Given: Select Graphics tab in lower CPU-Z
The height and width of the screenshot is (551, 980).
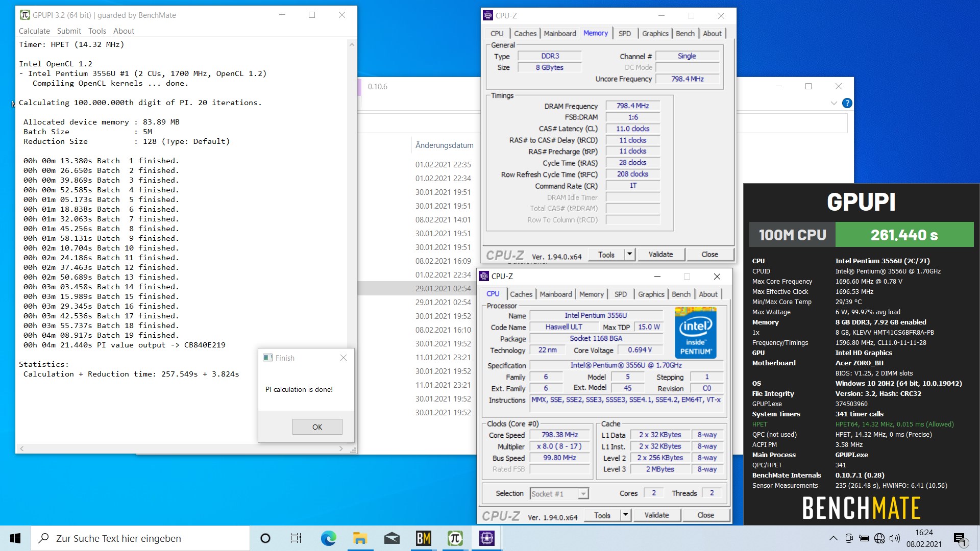Looking at the screenshot, I should 651,294.
